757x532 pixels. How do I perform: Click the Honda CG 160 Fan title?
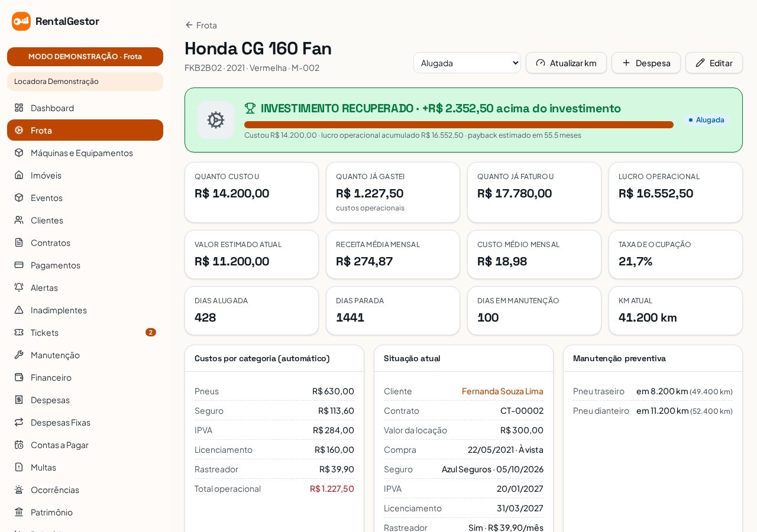(258, 48)
